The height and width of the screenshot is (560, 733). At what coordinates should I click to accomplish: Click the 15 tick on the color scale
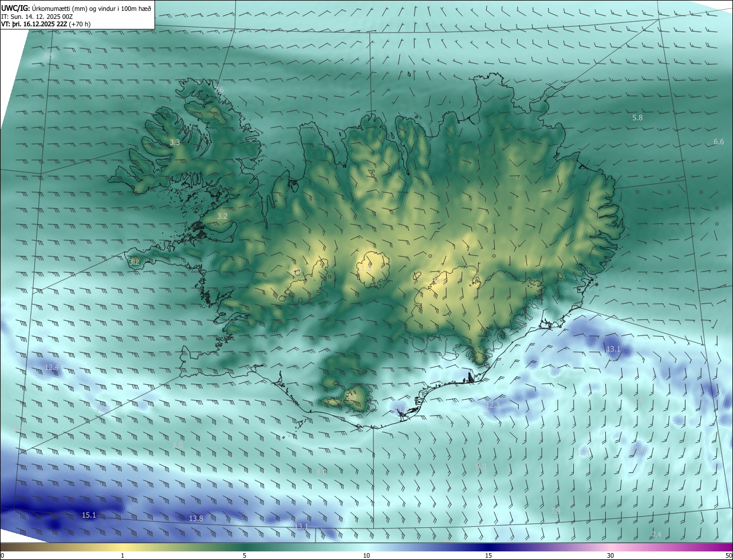pos(488,555)
